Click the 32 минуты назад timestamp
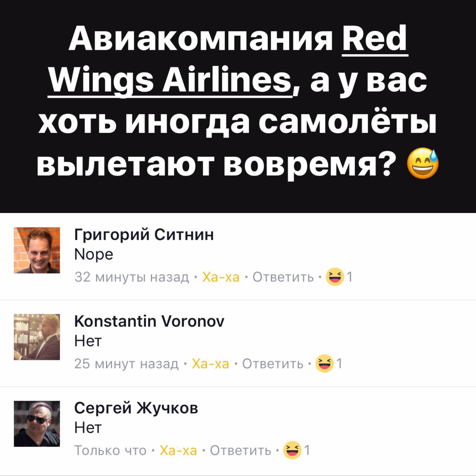Screen dimensions: 476x476 point(132,277)
